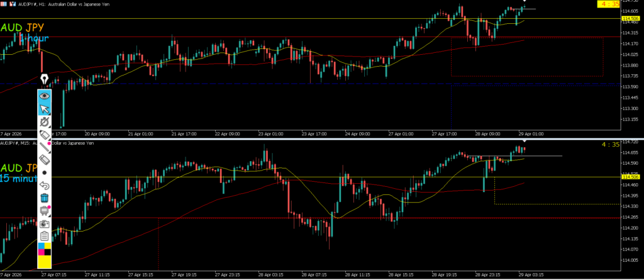
Task: Click the '27 Apr 23:15' time axis label
Action: coord(226,274)
